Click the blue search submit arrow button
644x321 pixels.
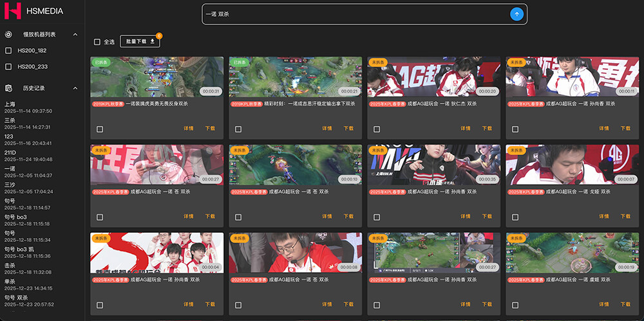point(516,14)
